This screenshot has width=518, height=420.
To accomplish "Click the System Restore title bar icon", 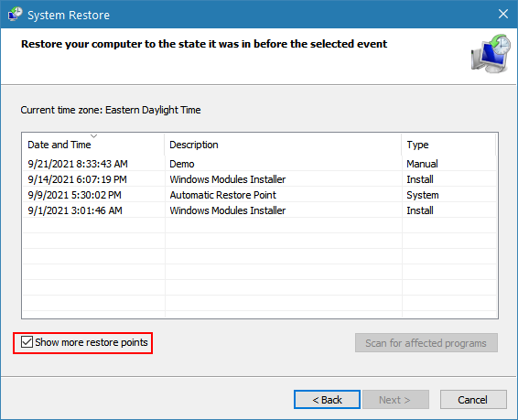I will 15,15.
